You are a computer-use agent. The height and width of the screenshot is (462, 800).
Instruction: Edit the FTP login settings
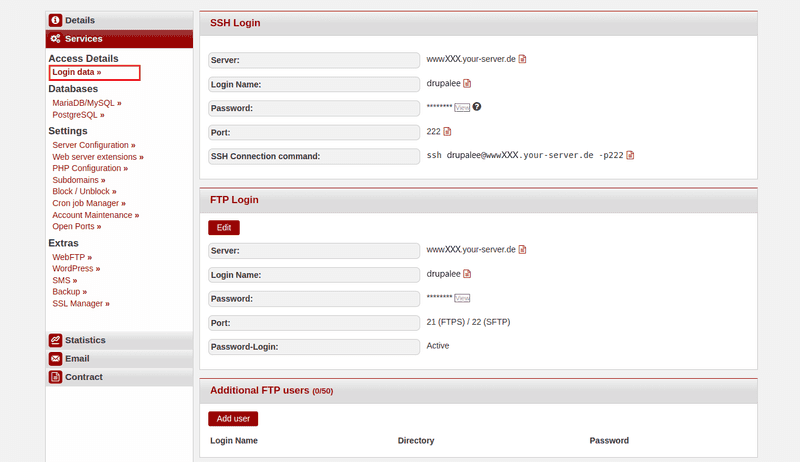224,227
